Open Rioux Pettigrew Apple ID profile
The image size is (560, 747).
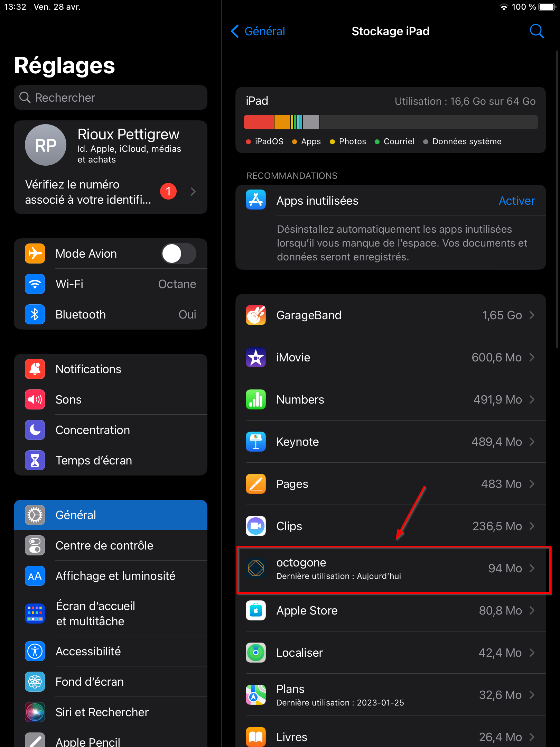pyautogui.click(x=111, y=145)
